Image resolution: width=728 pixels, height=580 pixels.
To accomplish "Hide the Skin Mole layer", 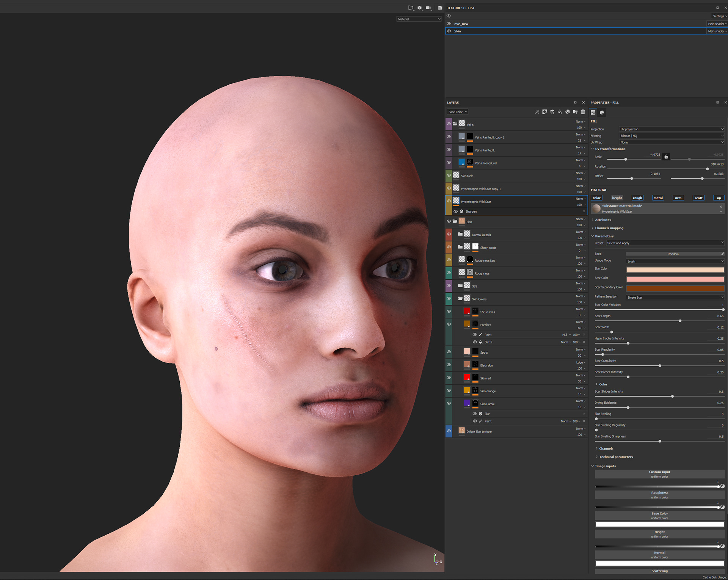I will point(449,176).
